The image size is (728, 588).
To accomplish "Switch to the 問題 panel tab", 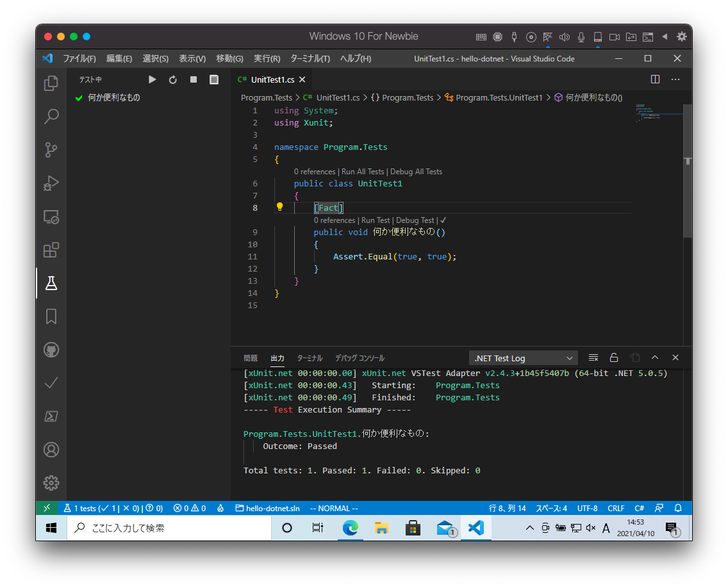I will [251, 358].
